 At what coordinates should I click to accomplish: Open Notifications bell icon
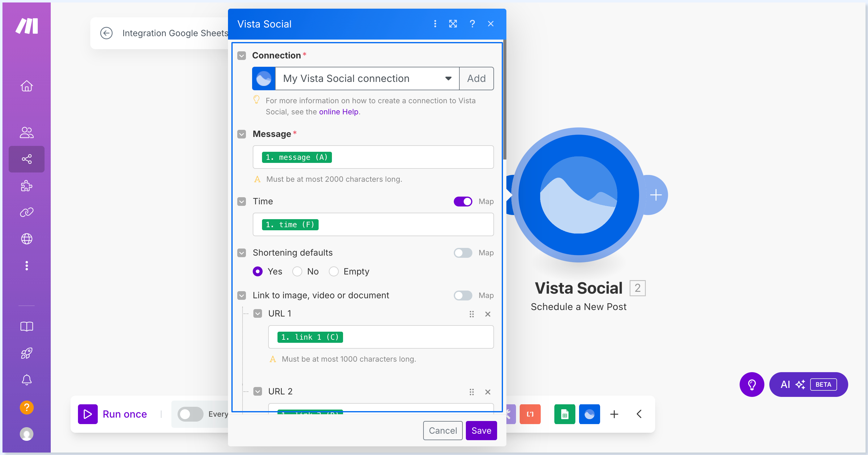coord(27,380)
